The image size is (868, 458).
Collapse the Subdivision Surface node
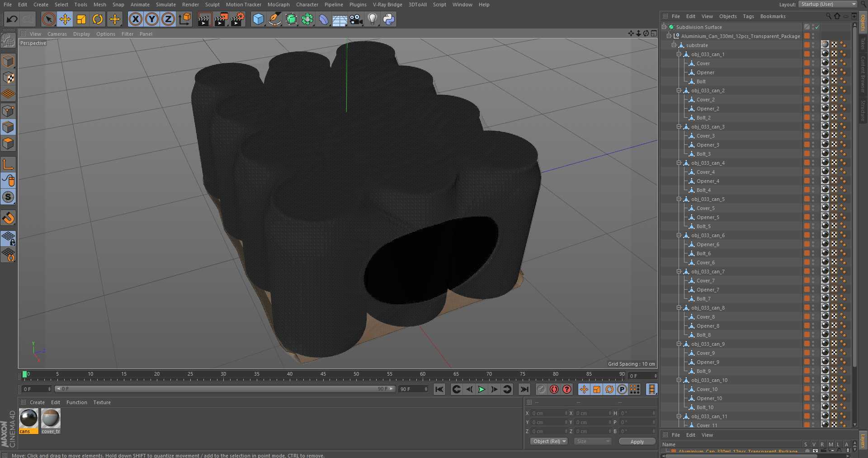click(x=664, y=27)
